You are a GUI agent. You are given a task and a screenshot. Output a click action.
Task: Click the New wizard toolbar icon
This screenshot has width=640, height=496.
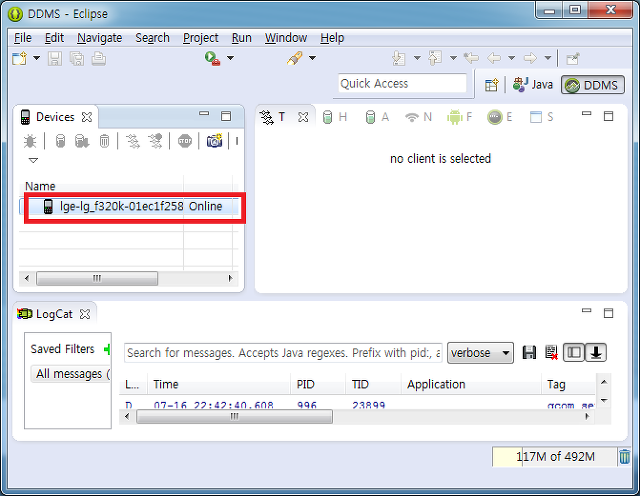(19, 58)
